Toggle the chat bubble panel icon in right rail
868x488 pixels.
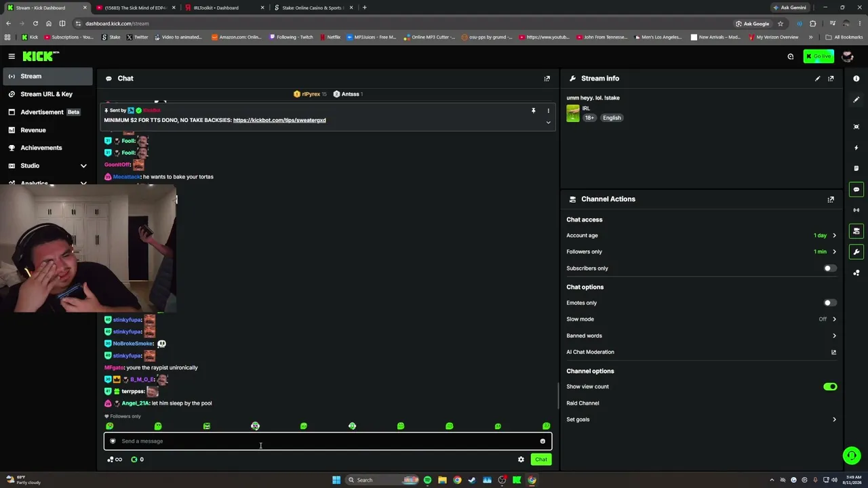[856, 190]
